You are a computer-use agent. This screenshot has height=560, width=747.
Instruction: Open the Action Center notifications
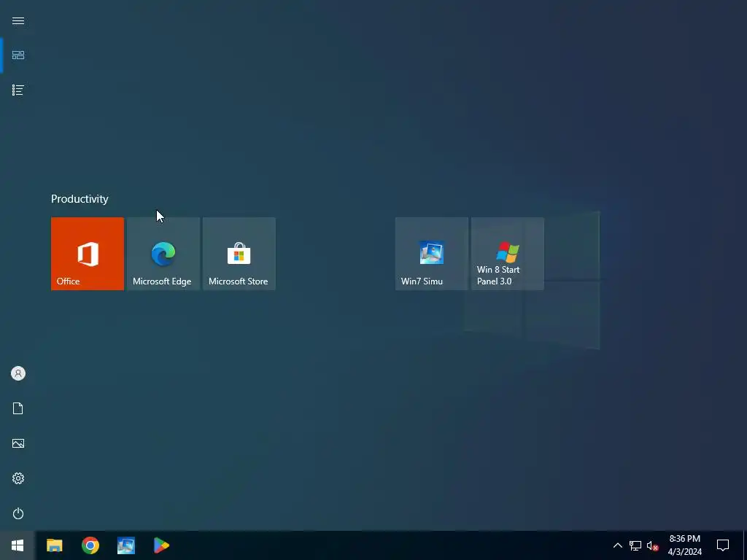[723, 545]
